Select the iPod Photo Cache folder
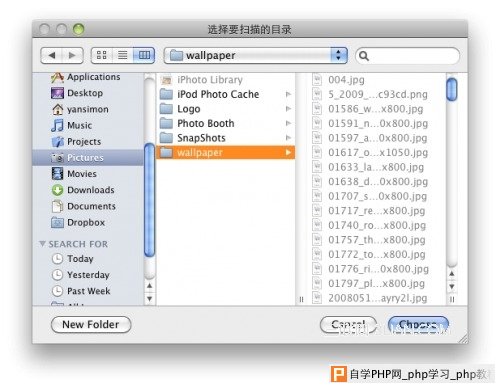Image resolution: width=500 pixels, height=388 pixels. click(x=225, y=94)
